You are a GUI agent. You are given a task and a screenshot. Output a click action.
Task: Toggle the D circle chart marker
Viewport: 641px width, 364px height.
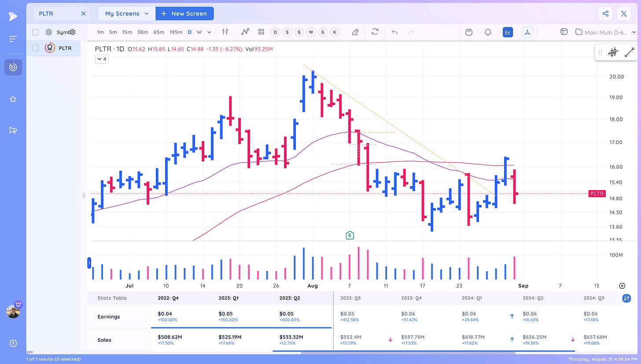[x=275, y=32]
